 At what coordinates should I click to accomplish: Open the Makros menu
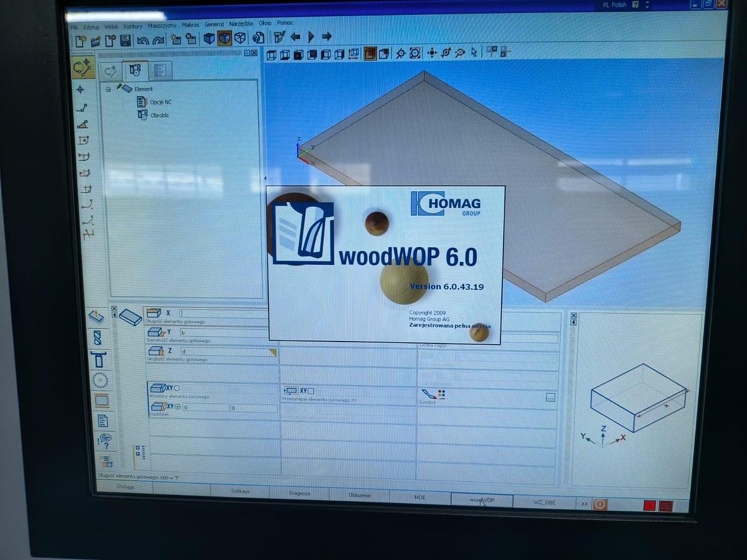tap(190, 25)
